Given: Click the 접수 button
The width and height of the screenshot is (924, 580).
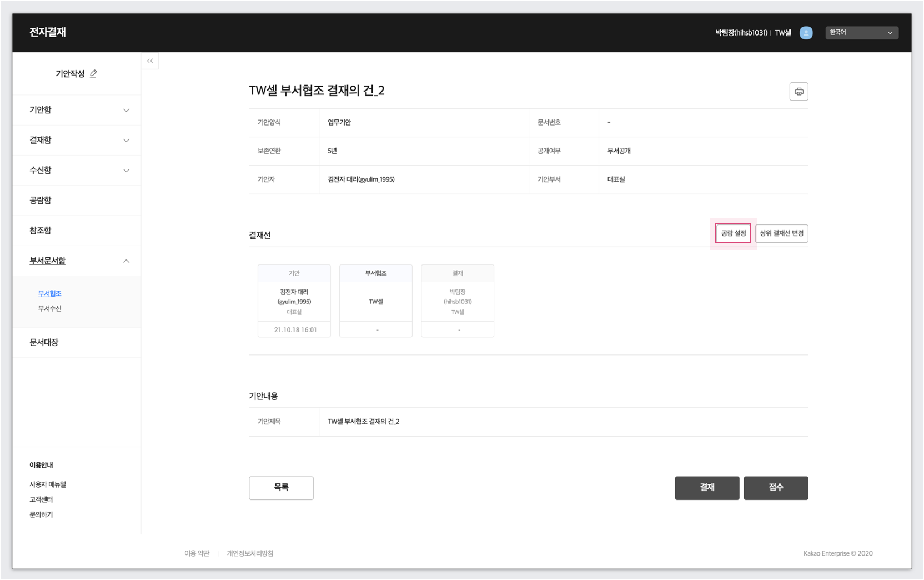Looking at the screenshot, I should click(x=776, y=488).
